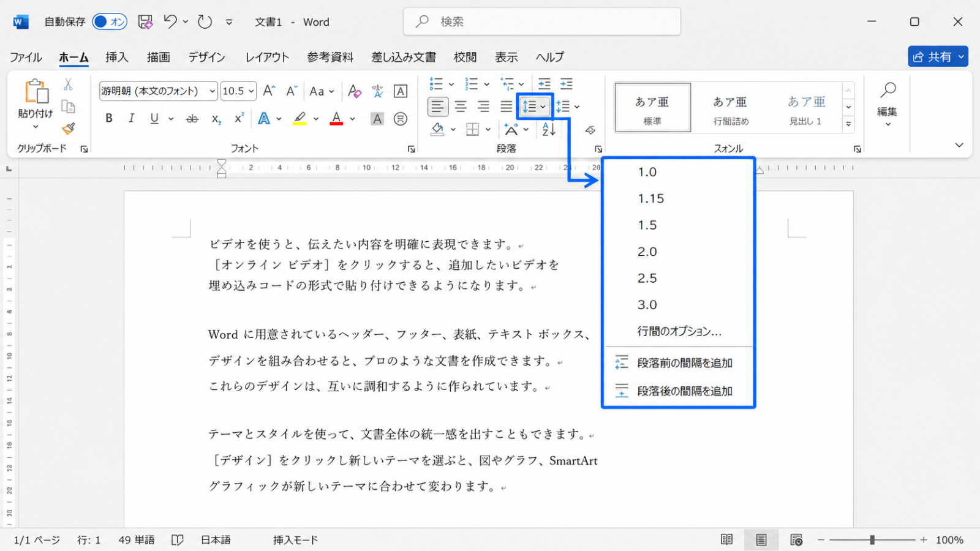This screenshot has height=551, width=980.
Task: Click the Cut scissors icon
Action: (68, 84)
